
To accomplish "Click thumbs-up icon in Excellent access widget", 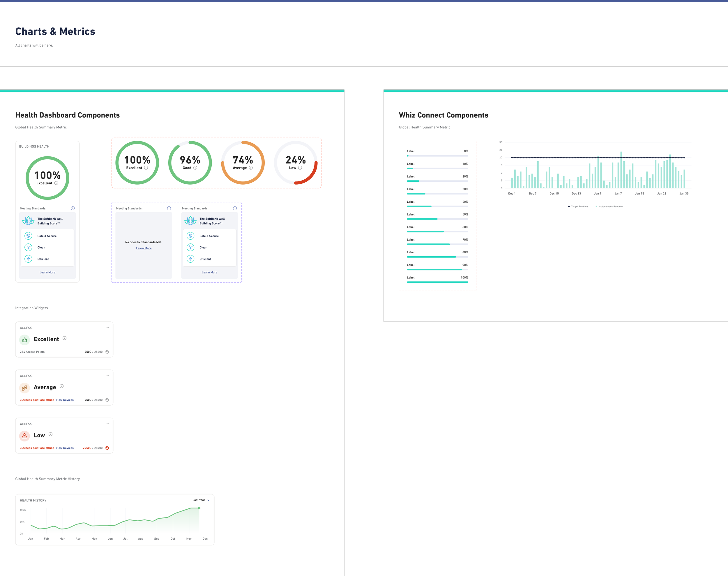I will (x=25, y=340).
